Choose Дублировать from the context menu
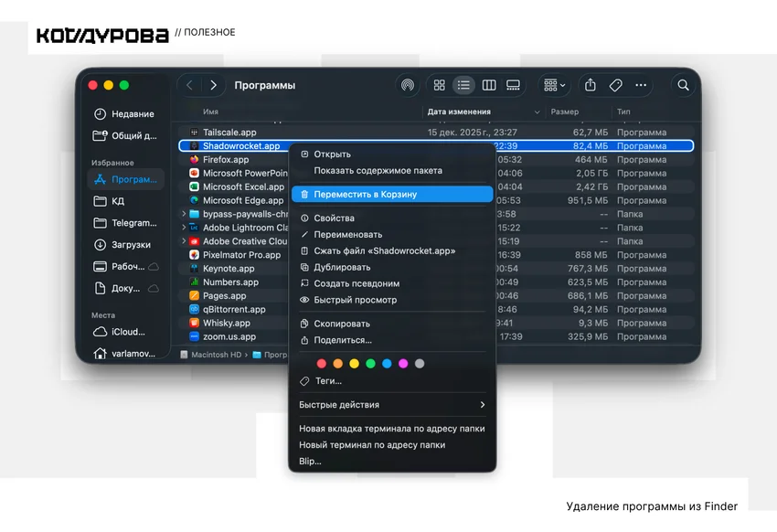 click(x=392, y=267)
